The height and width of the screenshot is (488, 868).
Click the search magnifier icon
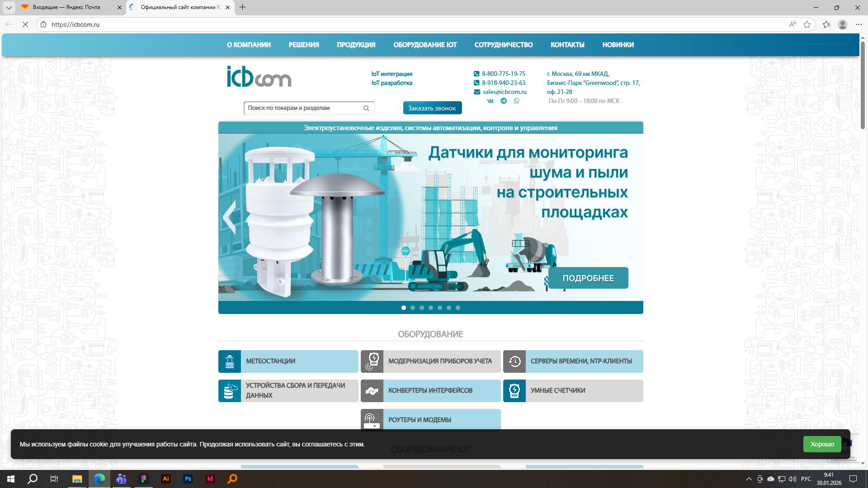point(366,108)
